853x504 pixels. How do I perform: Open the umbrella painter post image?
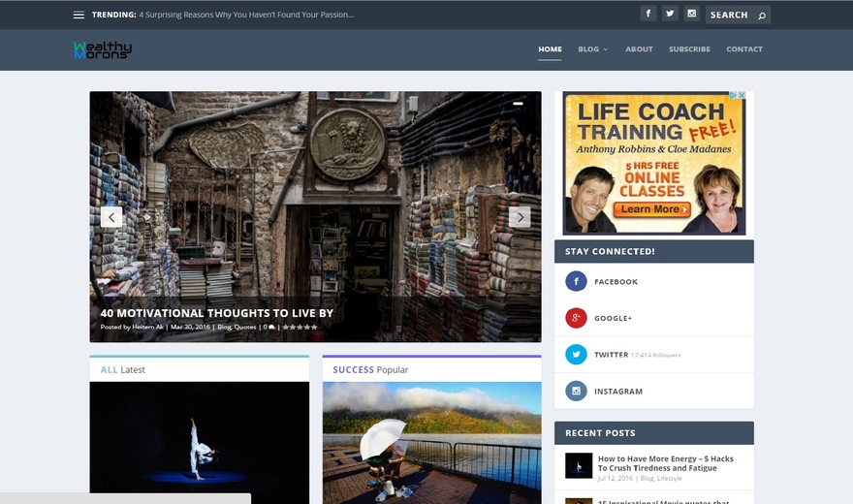[x=432, y=443]
